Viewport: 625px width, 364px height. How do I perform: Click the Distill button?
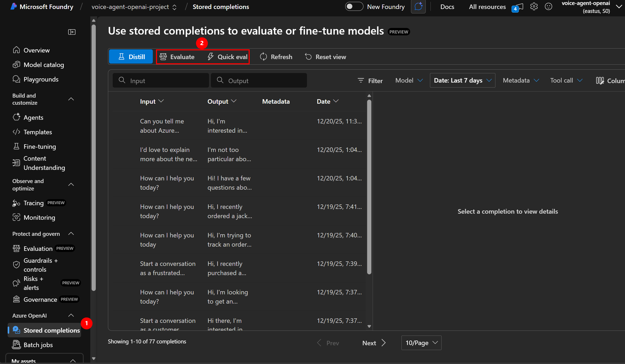click(x=131, y=56)
